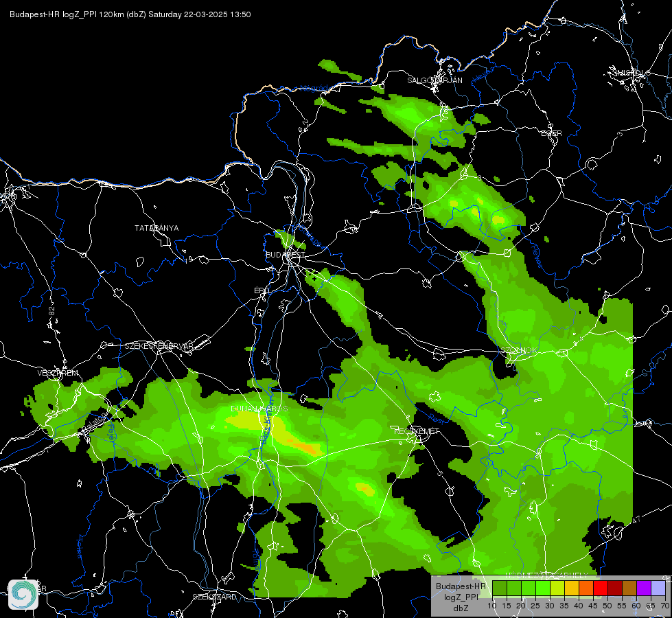Click the EGER city label
The width and height of the screenshot is (672, 618).
click(x=551, y=133)
